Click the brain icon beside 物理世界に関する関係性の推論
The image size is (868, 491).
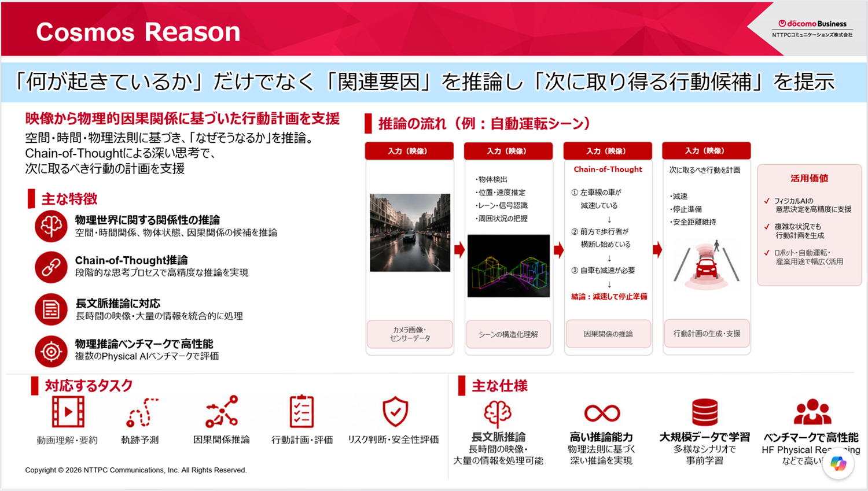click(x=51, y=226)
